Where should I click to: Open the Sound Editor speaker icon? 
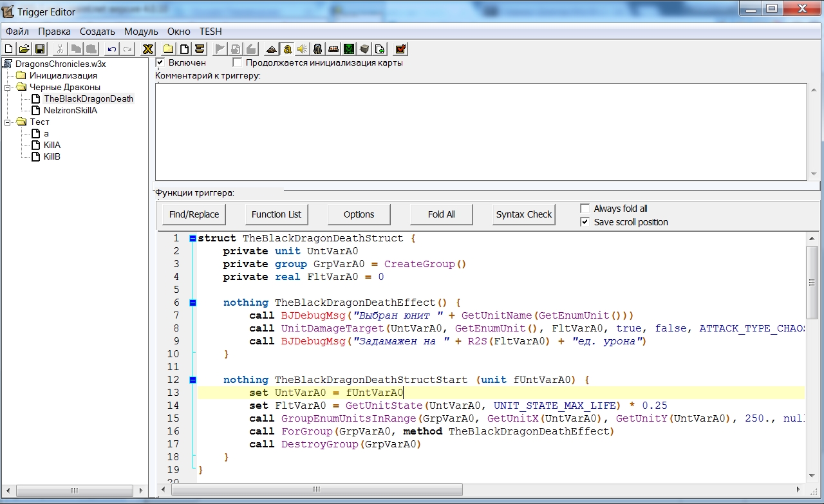(x=302, y=49)
